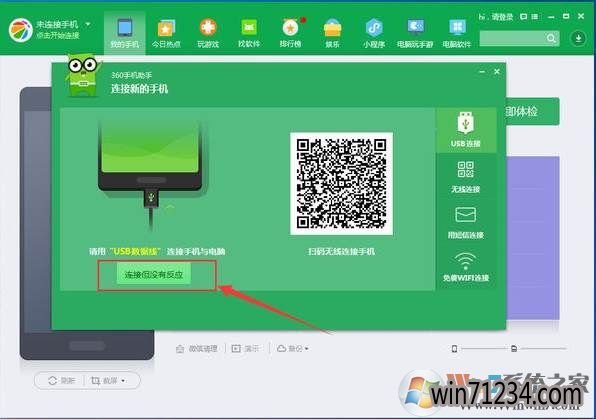Select 免费WIFI连接 option

pyautogui.click(x=466, y=267)
